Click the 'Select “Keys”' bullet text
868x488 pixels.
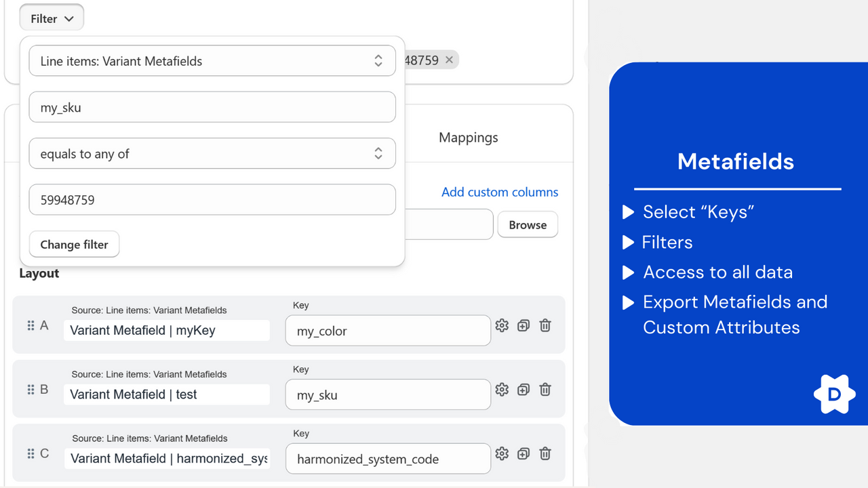tap(698, 212)
